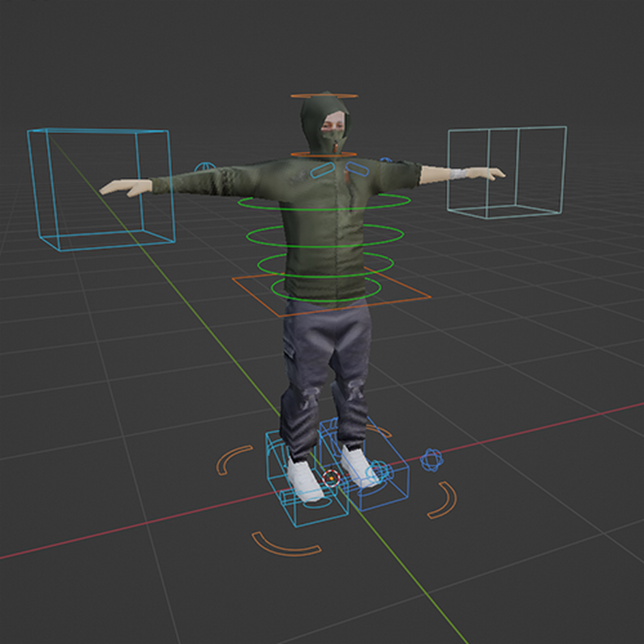644x644 pixels.
Task: Select the orange arc in front of the feet
Action: [286, 544]
